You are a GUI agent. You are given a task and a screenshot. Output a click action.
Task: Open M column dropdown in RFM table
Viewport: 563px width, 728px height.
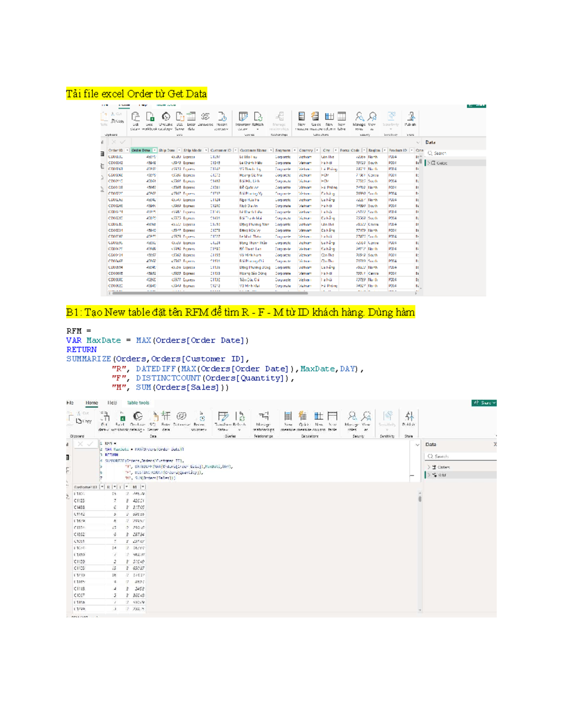coord(143,487)
